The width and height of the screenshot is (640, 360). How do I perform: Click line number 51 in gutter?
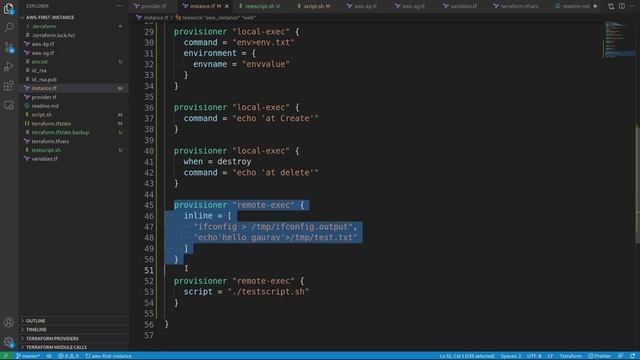click(x=149, y=270)
